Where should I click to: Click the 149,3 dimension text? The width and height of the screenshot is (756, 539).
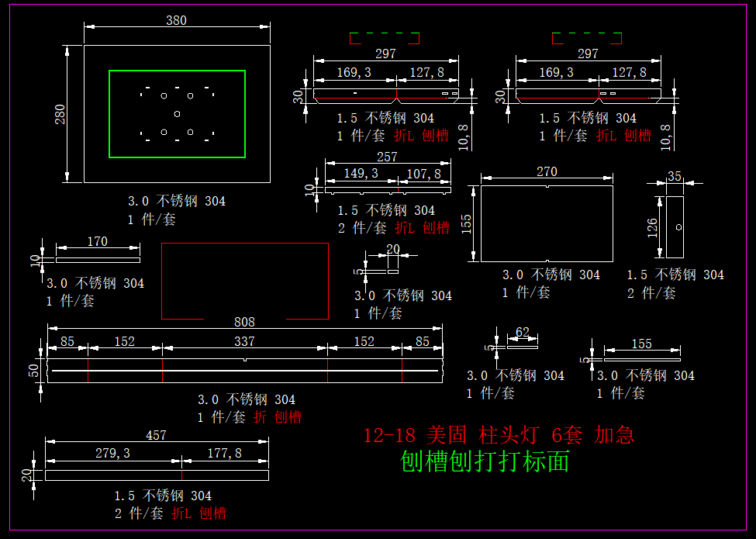[x=361, y=174]
